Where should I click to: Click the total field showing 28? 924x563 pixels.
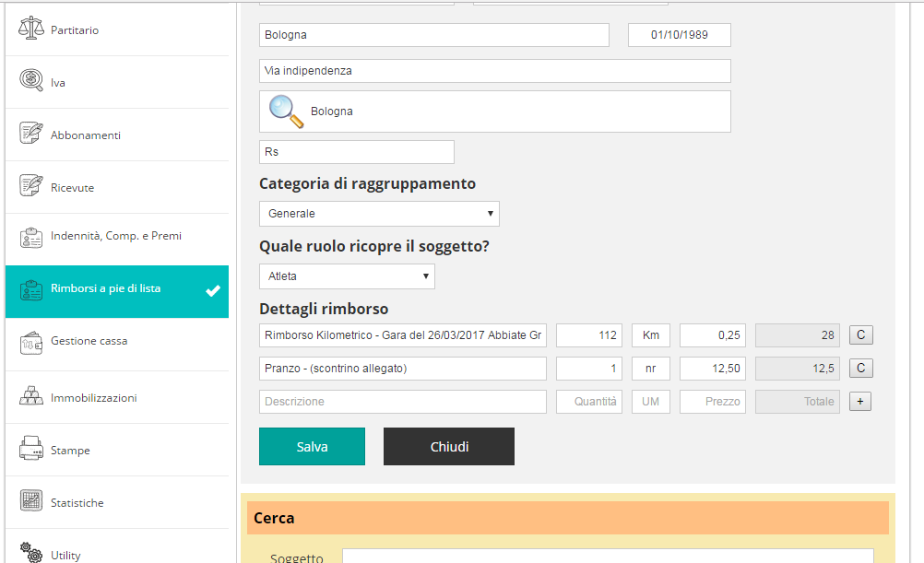[798, 335]
